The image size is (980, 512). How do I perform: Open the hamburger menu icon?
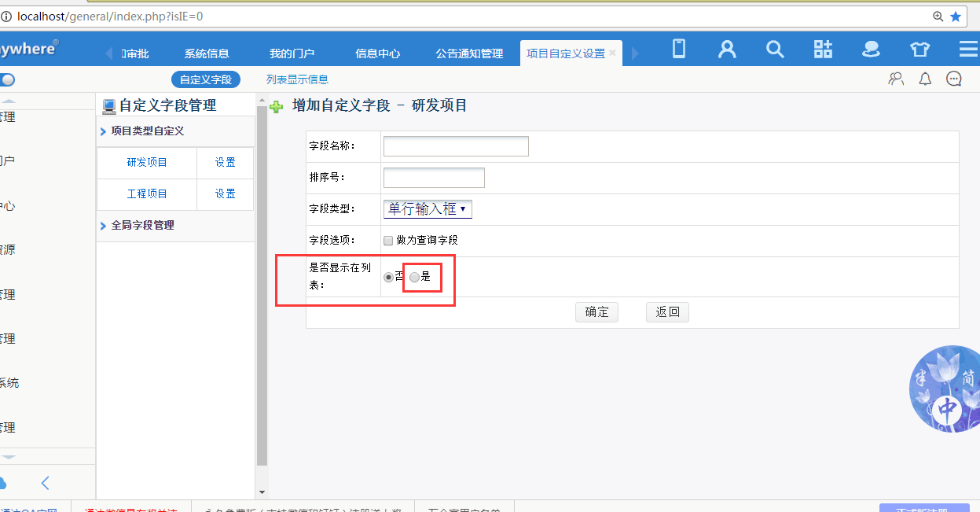tap(968, 50)
